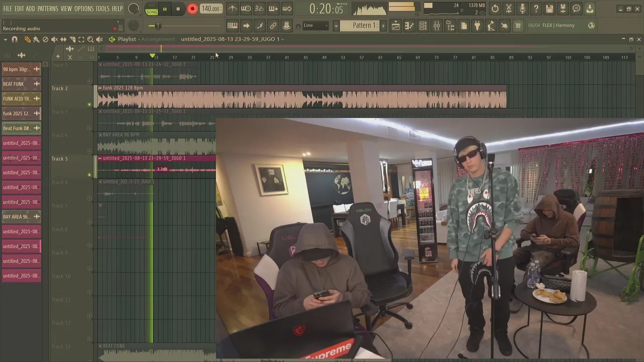
Task: Toggle mute switch on Track 6
Action: coord(90,199)
